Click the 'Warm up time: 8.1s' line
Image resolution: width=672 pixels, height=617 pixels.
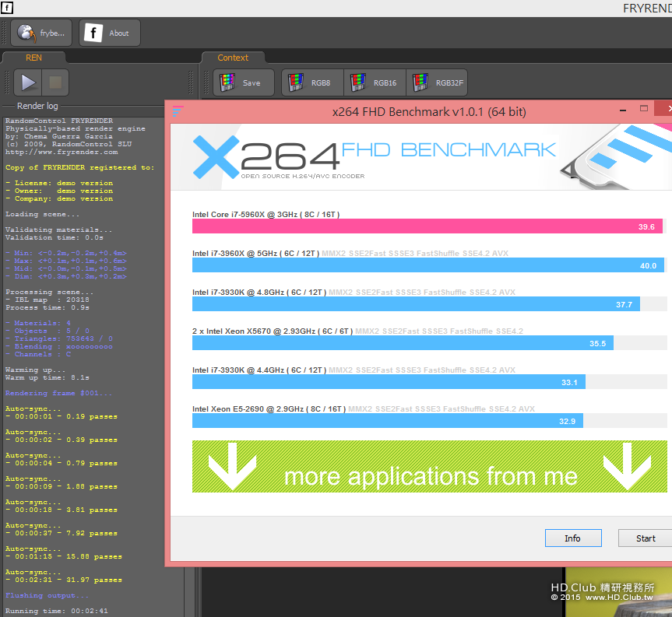click(47, 377)
